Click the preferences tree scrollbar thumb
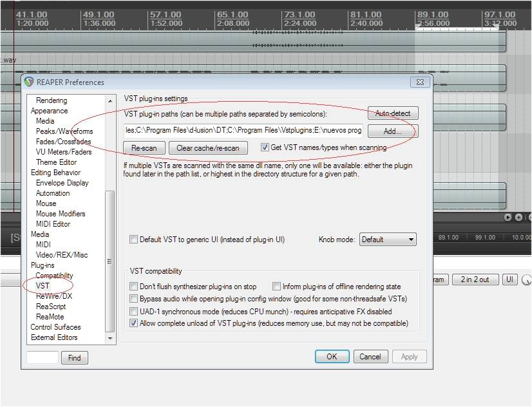The height and width of the screenshot is (407, 532). (x=110, y=261)
